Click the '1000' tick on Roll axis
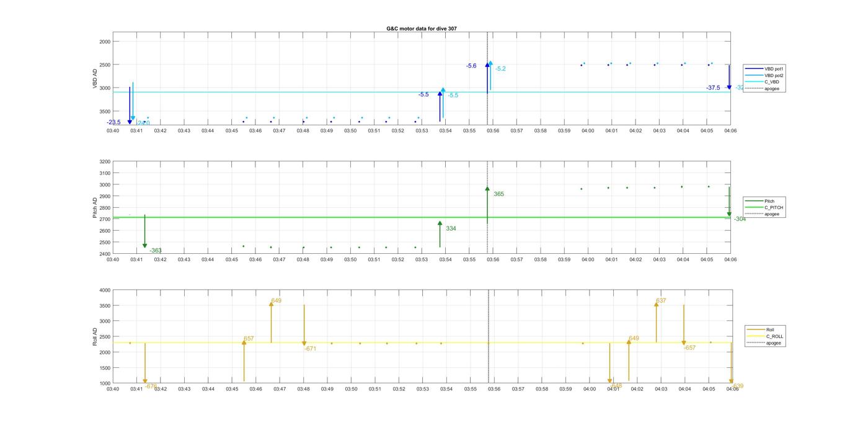Viewport: 868px width, 430px height. [x=104, y=383]
